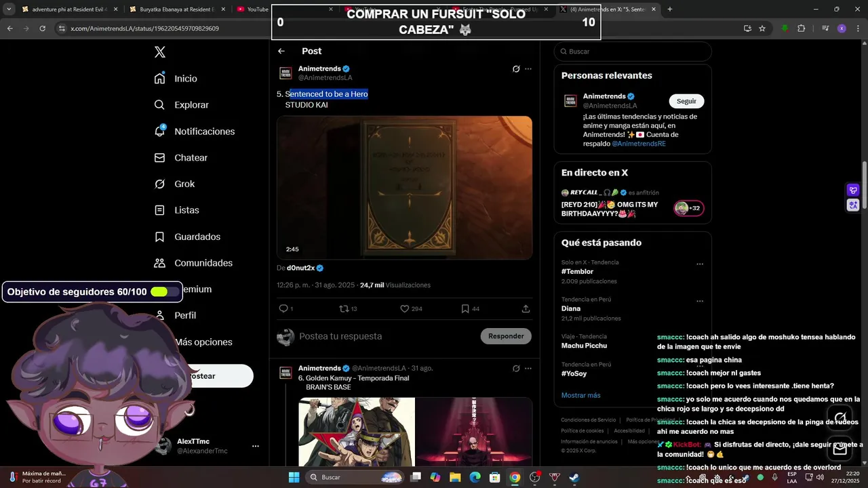The height and width of the screenshot is (488, 868).
Task: Open the #Temblor trend
Action: [577, 272]
